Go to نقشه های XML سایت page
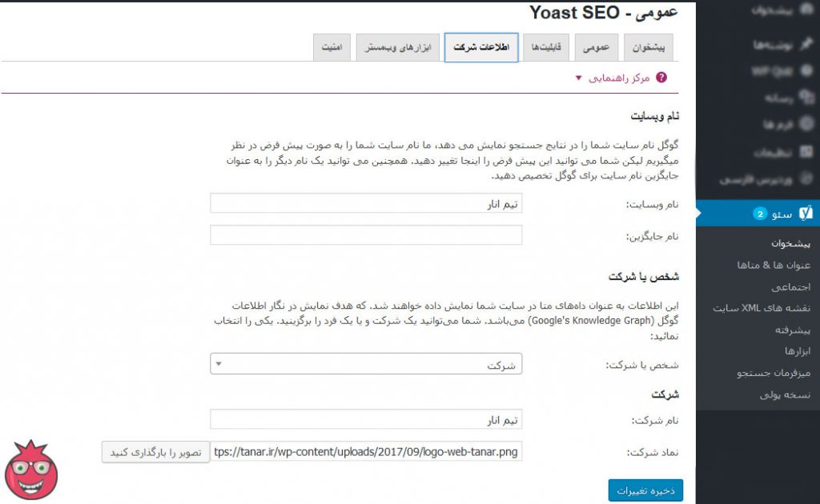The height and width of the screenshot is (504, 820). (762, 308)
